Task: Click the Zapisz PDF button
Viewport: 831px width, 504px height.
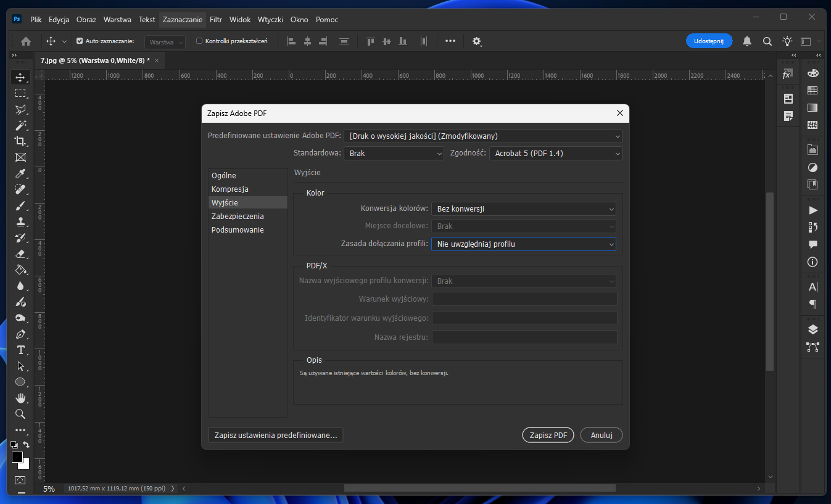Action: click(547, 435)
